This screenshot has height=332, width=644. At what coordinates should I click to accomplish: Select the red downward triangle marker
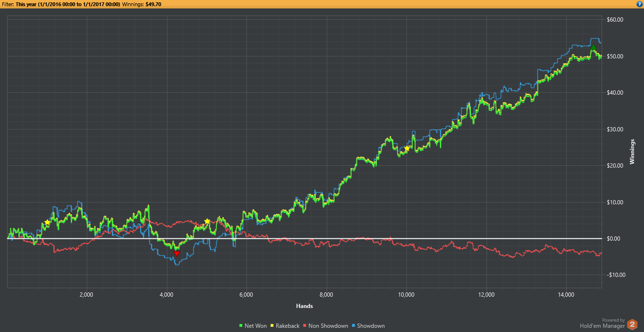coord(177,254)
